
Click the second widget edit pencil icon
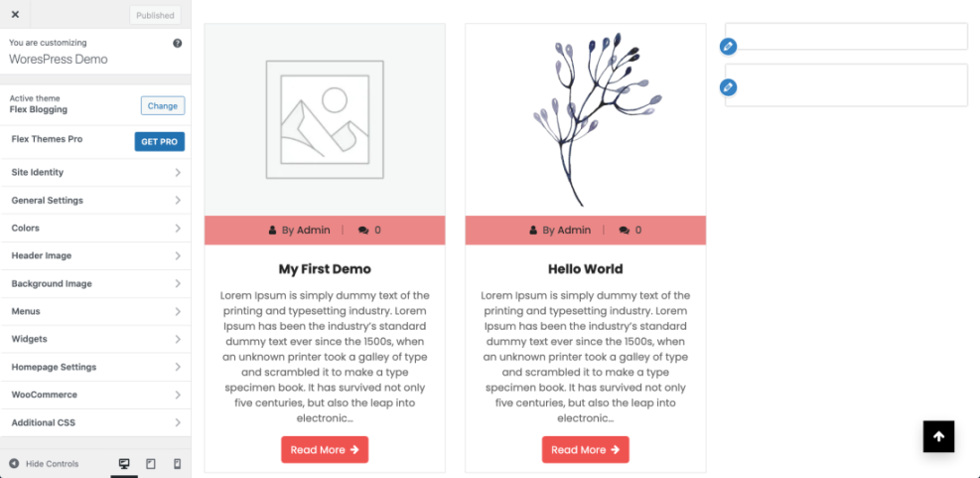(x=728, y=87)
